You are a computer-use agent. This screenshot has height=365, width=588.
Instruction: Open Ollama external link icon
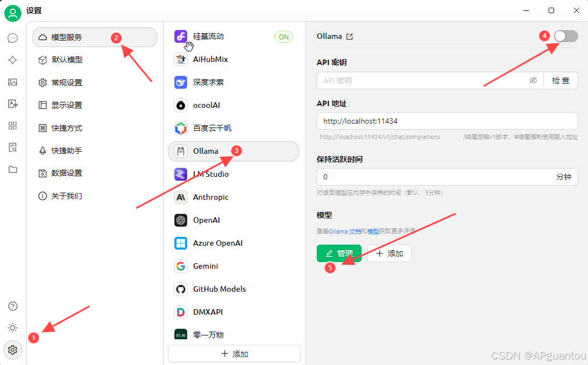tap(350, 36)
